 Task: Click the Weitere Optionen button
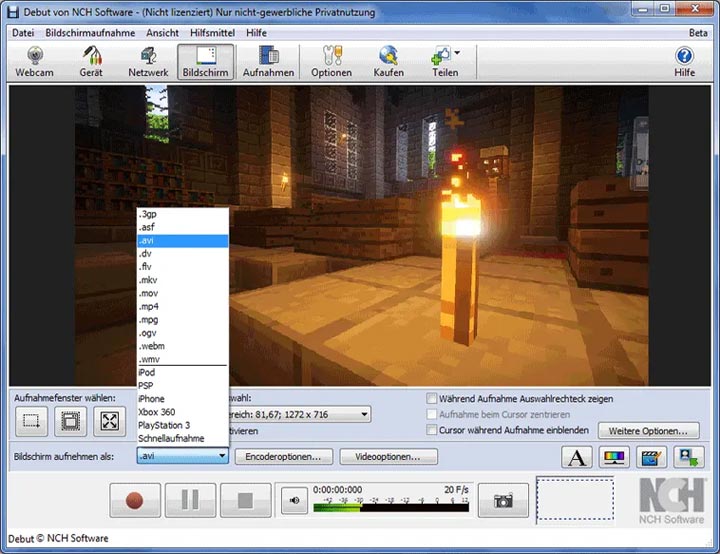pyautogui.click(x=648, y=431)
